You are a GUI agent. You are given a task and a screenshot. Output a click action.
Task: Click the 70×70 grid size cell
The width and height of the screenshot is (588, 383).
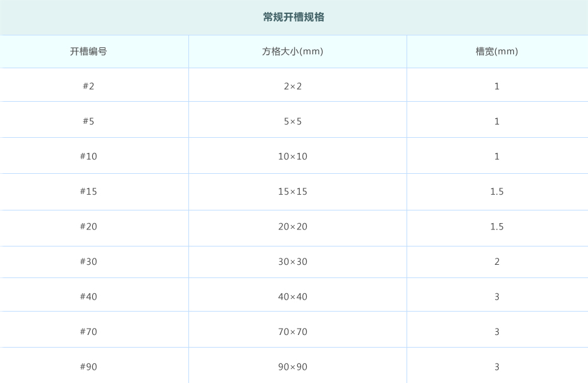[x=293, y=331]
